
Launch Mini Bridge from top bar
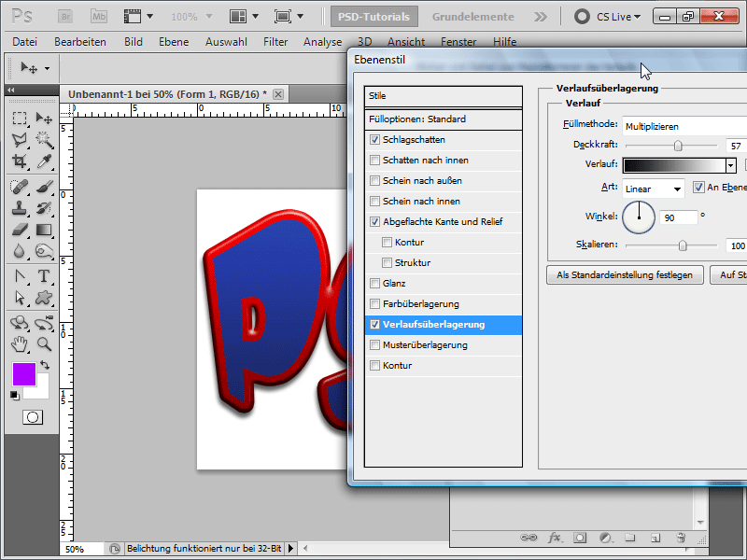tap(99, 17)
